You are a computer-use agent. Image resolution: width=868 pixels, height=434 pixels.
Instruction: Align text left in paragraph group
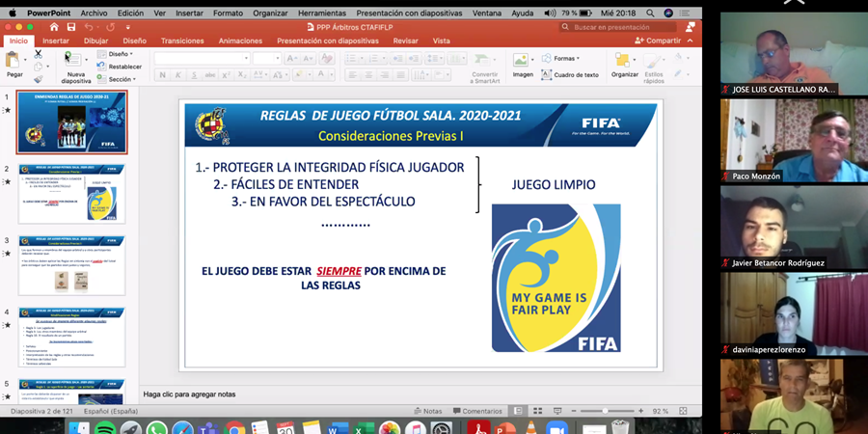coord(353,75)
